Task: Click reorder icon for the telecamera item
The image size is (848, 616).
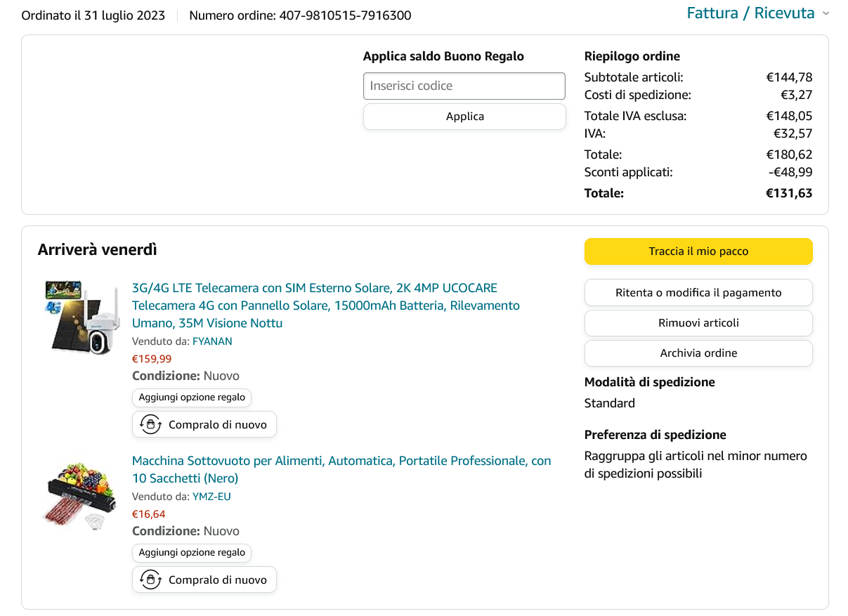Action: 150,424
